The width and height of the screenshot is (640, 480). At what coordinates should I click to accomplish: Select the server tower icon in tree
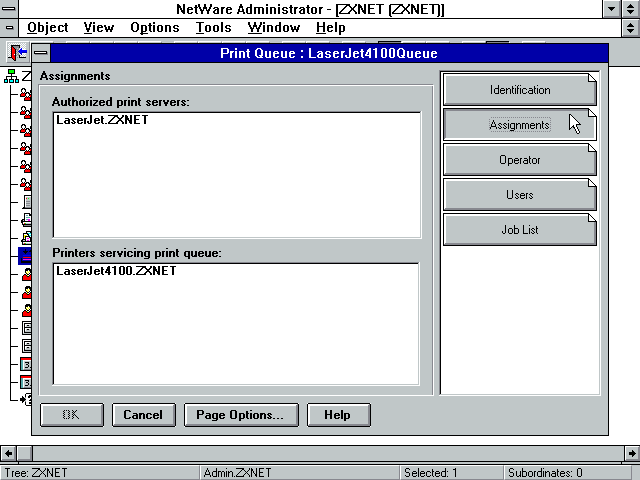27,202
